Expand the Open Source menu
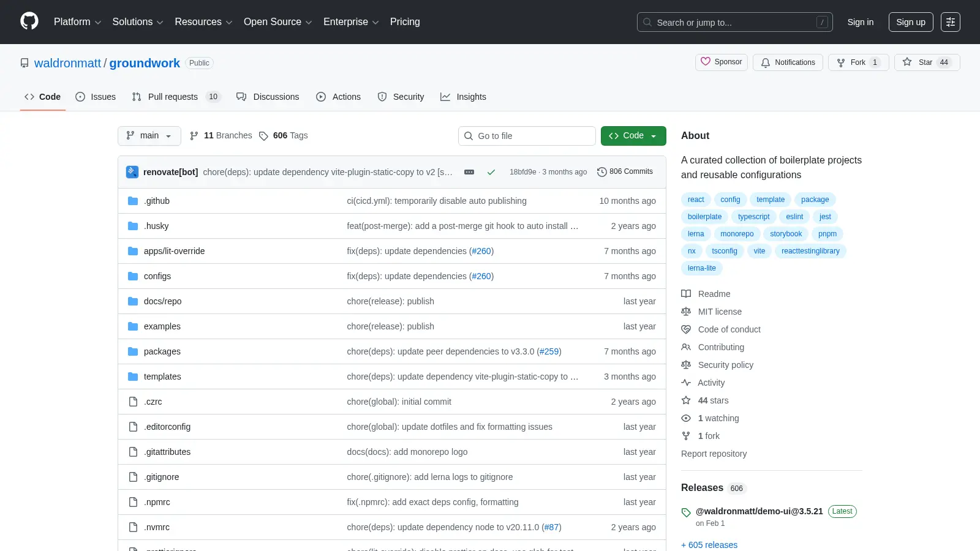Screen dimensions: 980x551 pyautogui.click(x=278, y=22)
